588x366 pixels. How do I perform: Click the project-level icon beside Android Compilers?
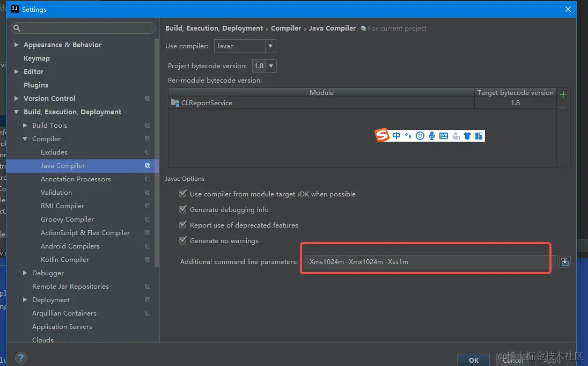[148, 246]
